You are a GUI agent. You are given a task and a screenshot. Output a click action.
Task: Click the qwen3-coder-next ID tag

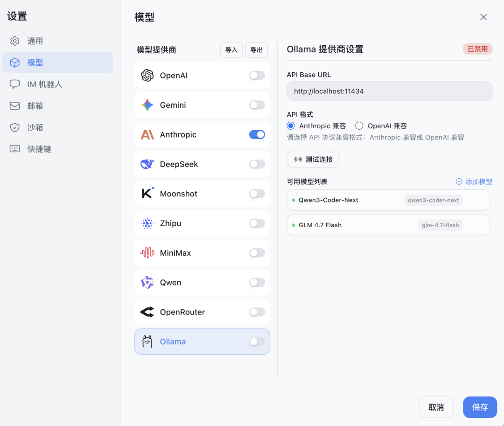coord(433,200)
